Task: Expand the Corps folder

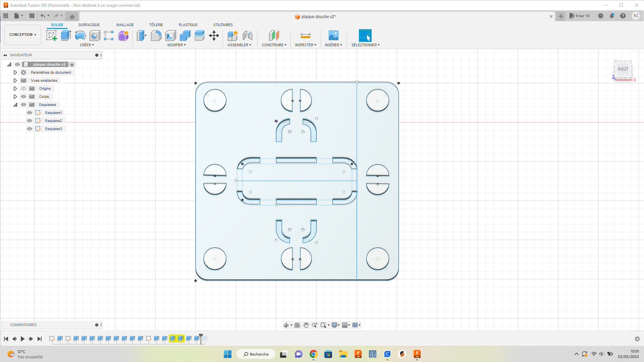Action: (x=15, y=97)
